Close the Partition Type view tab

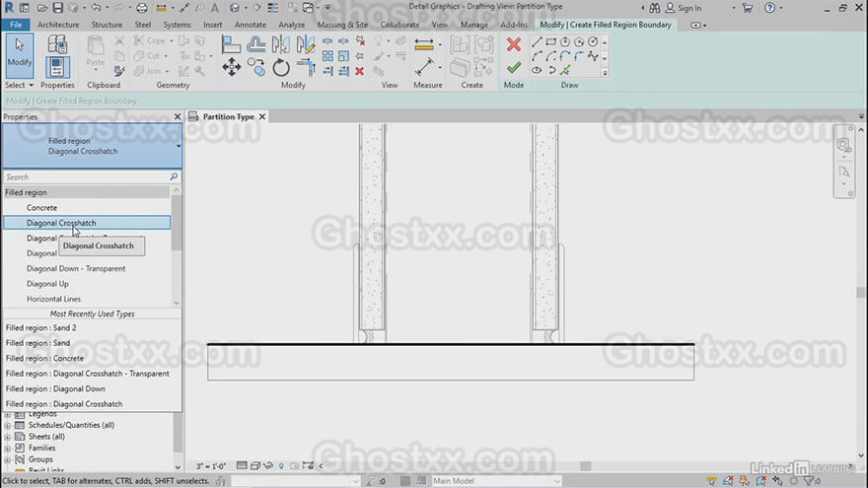pos(262,116)
